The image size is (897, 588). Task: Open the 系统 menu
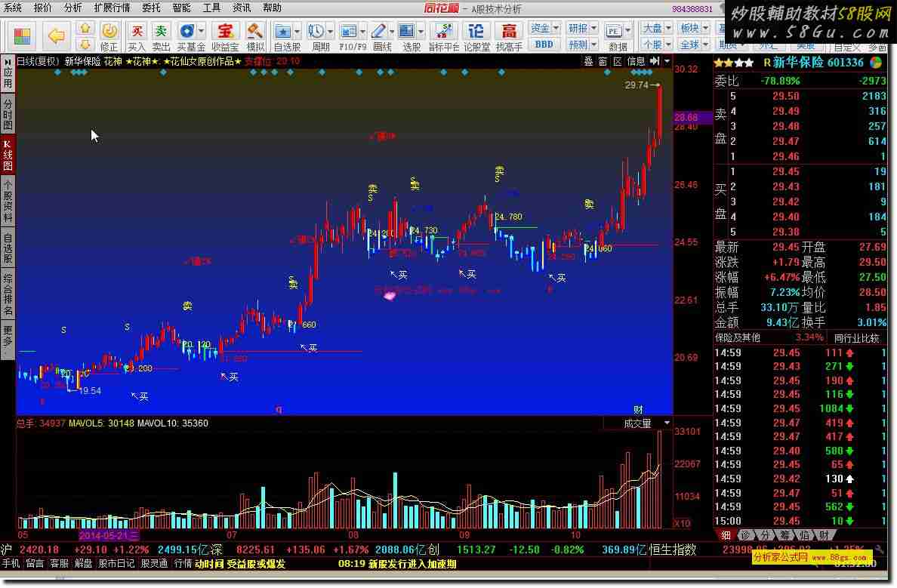point(13,8)
